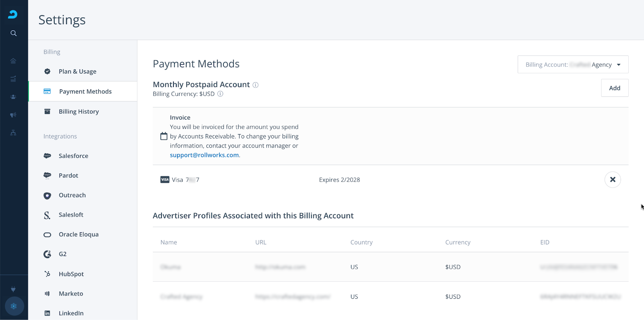Image resolution: width=644 pixels, height=320 pixels.
Task: Click the URL column header
Action: click(261, 242)
